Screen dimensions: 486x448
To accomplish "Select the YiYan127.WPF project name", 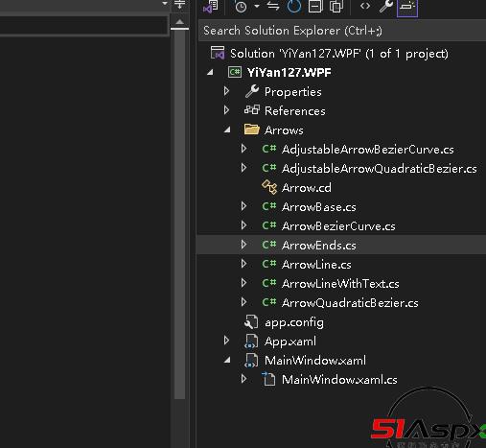I will click(x=289, y=73).
